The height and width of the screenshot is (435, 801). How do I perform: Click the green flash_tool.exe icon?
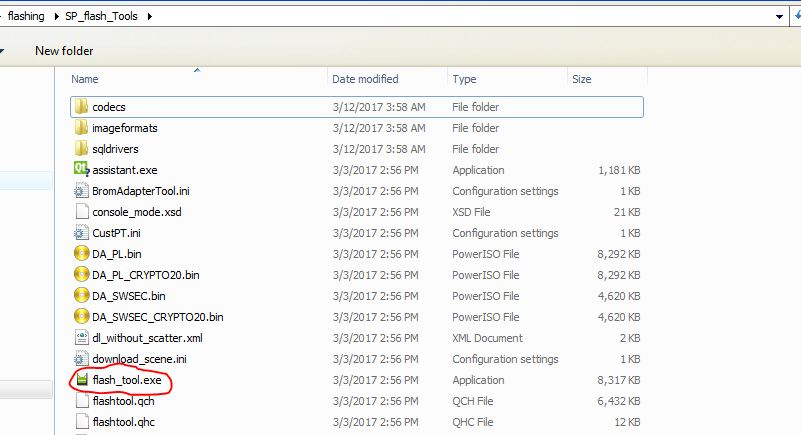82,379
